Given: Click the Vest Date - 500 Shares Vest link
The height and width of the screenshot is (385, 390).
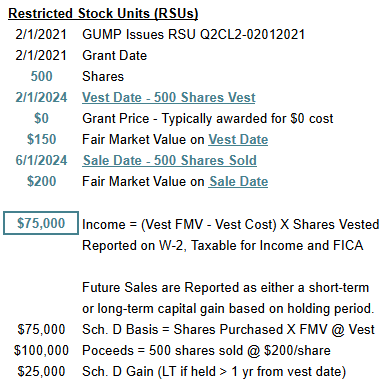Looking at the screenshot, I should point(169,97).
